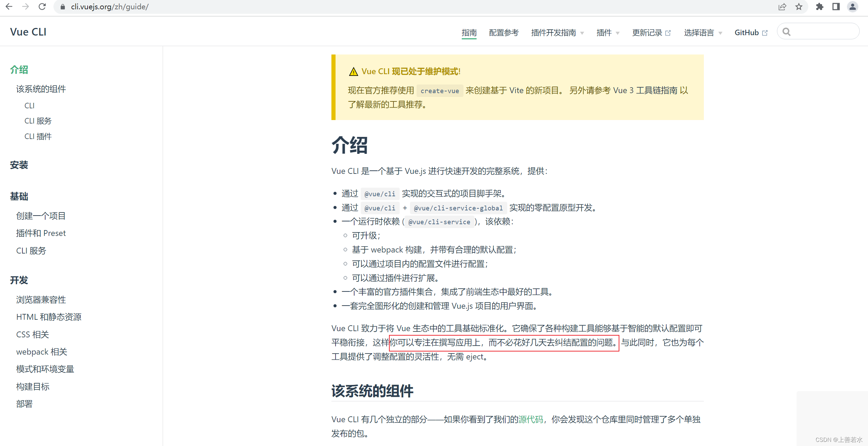868x446 pixels.
Task: Click text 可以通过插件进行扩展。
Action: tap(395, 278)
